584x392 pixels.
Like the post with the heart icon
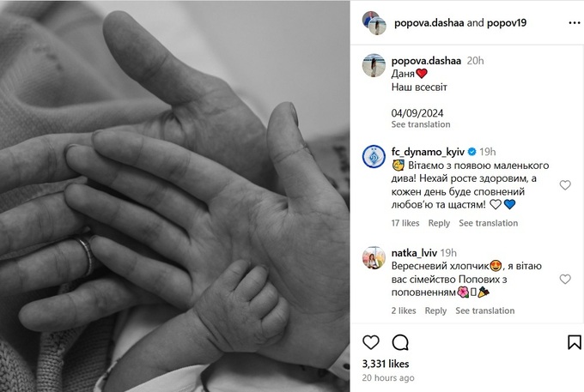pos(371,342)
